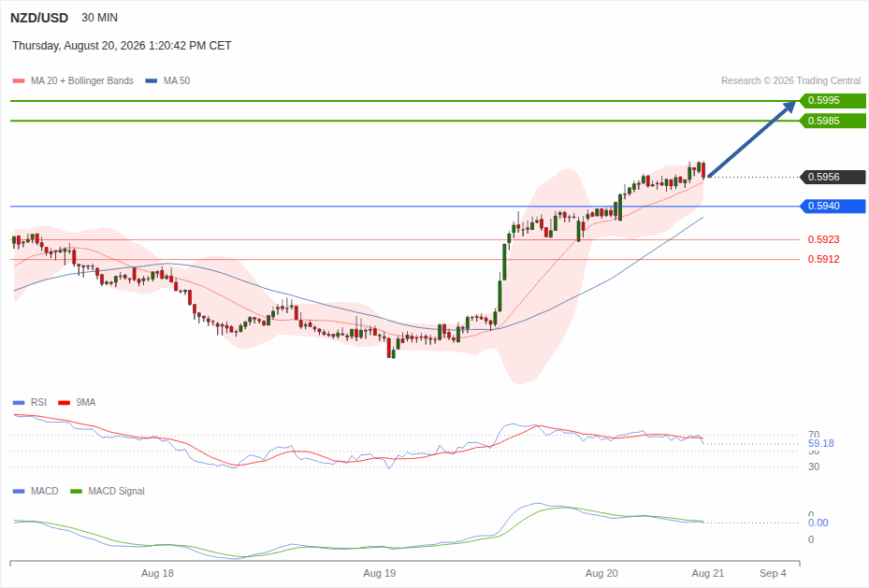The height and width of the screenshot is (588, 869).
Task: Click the RSI 30 level label
Action: click(814, 466)
